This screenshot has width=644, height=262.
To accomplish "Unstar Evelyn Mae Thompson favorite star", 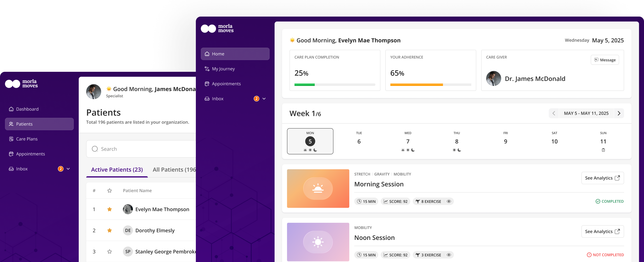I will (x=109, y=209).
